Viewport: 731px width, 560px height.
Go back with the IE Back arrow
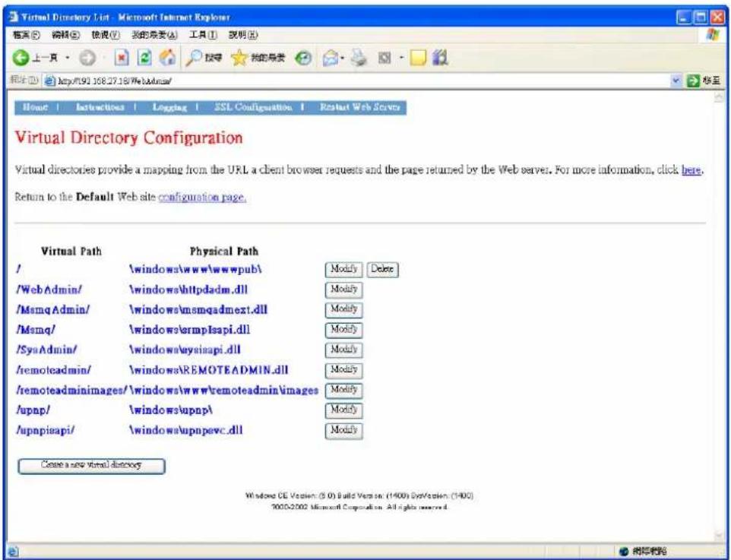21,58
